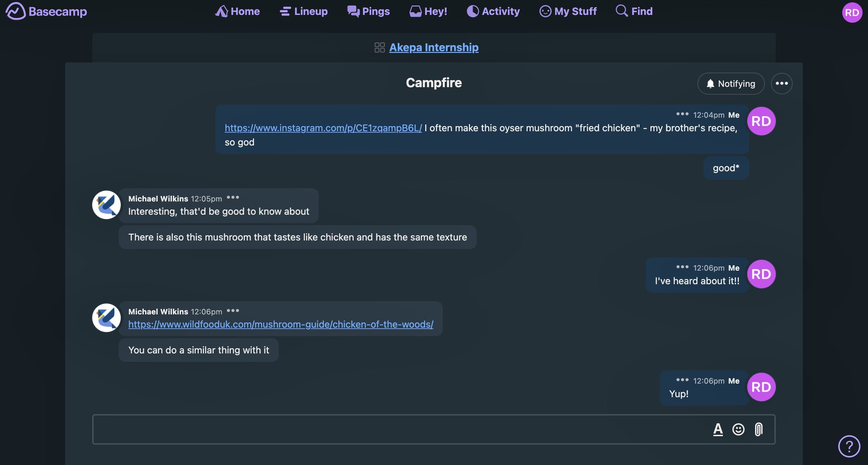Open the Instagram oyster mushroom link
868x465 pixels.
[x=323, y=128]
